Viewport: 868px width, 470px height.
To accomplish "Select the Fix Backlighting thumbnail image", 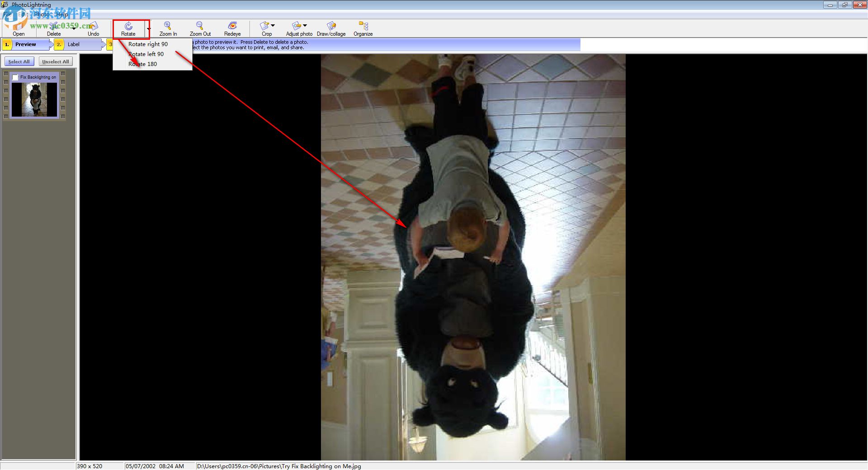I will (x=34, y=99).
